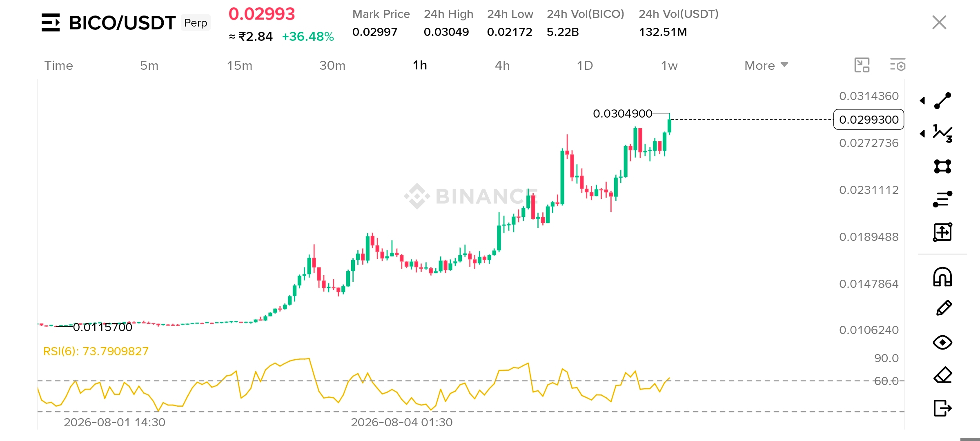Switch chart to 15m interval

(240, 65)
